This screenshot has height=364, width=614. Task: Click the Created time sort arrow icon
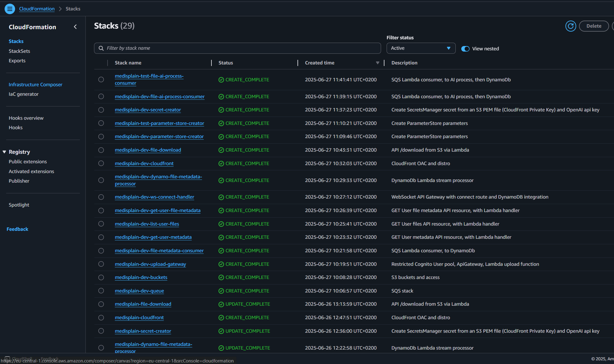pyautogui.click(x=378, y=63)
